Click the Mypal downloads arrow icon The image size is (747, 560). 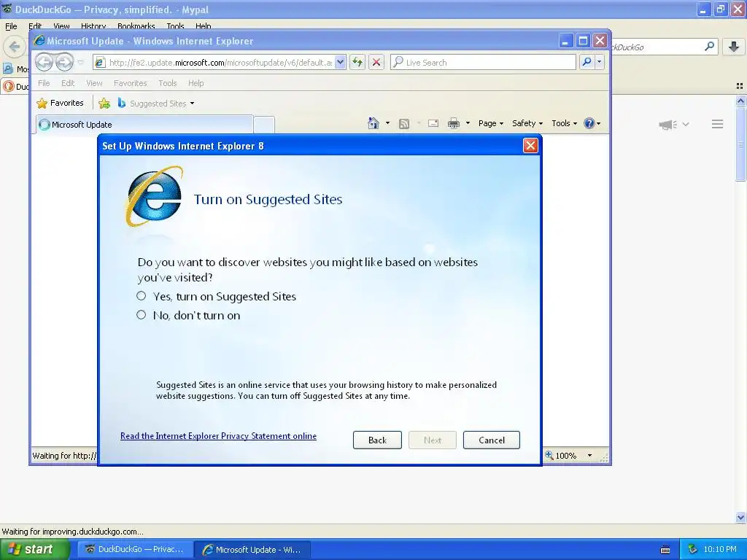(734, 46)
